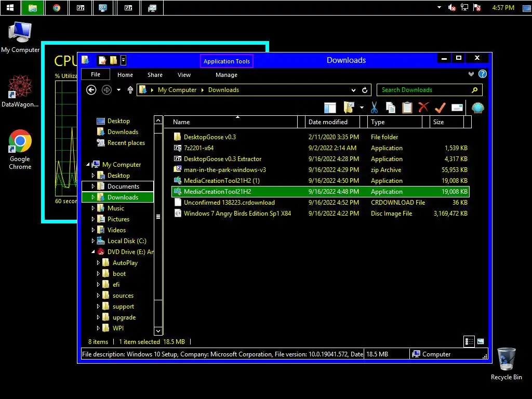This screenshot has width=532, height=399.
Task: Open recent locations dropdown arrow
Action: [x=119, y=90]
